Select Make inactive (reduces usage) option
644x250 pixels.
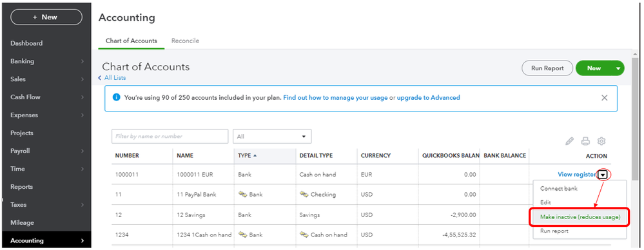580,216
